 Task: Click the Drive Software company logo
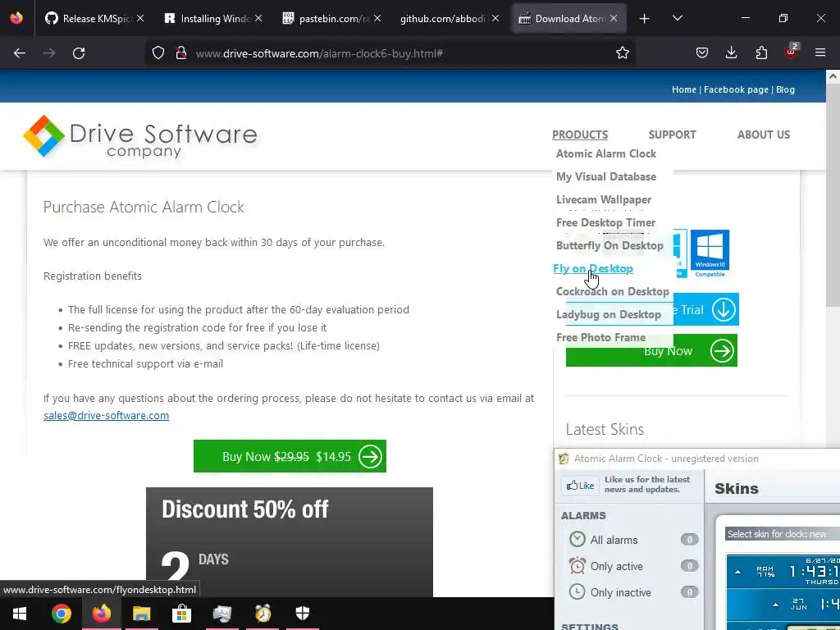pyautogui.click(x=140, y=137)
